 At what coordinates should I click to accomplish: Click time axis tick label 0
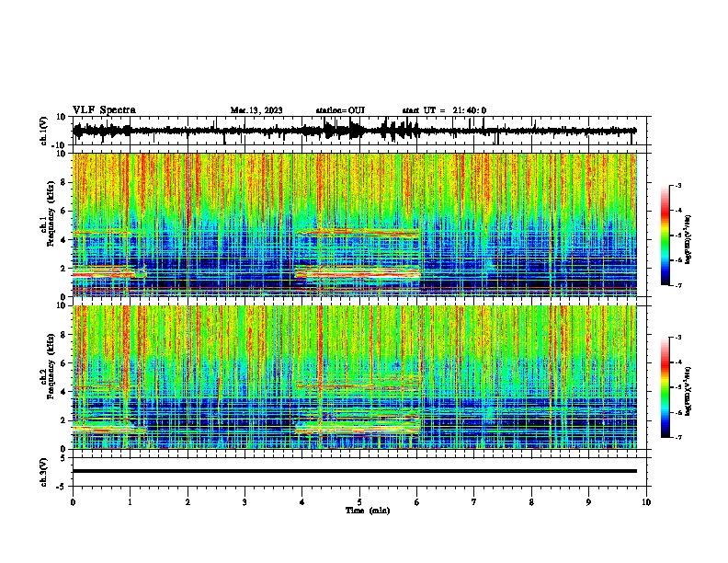point(73,502)
